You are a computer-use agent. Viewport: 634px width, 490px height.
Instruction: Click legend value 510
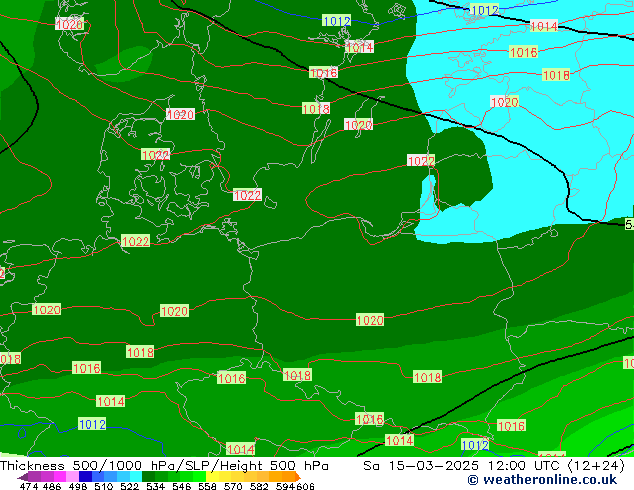[x=104, y=486]
